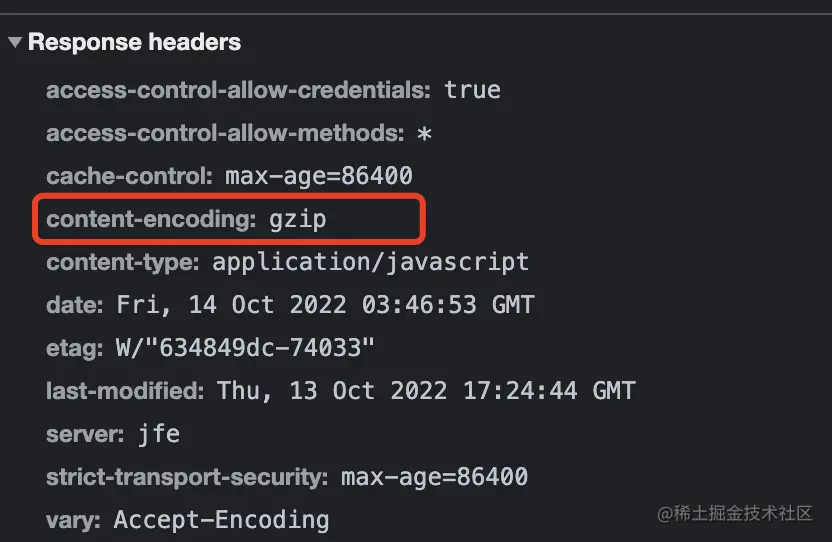Click the Response headers title
Image resolution: width=832 pixels, height=542 pixels.
tap(134, 42)
